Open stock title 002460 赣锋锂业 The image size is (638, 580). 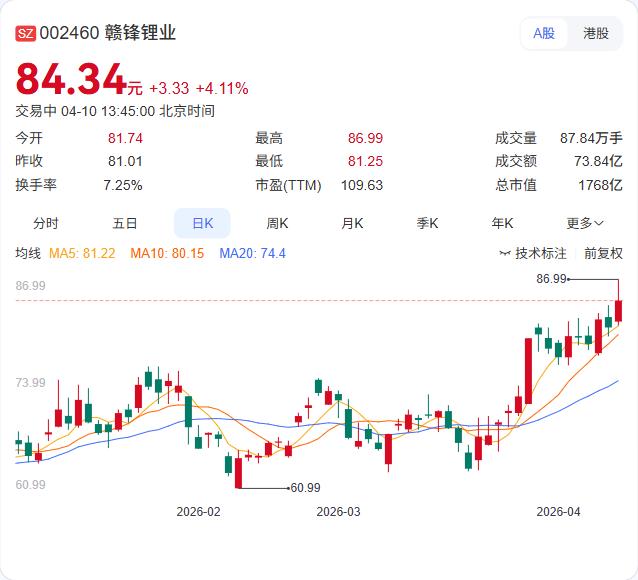coord(108,33)
